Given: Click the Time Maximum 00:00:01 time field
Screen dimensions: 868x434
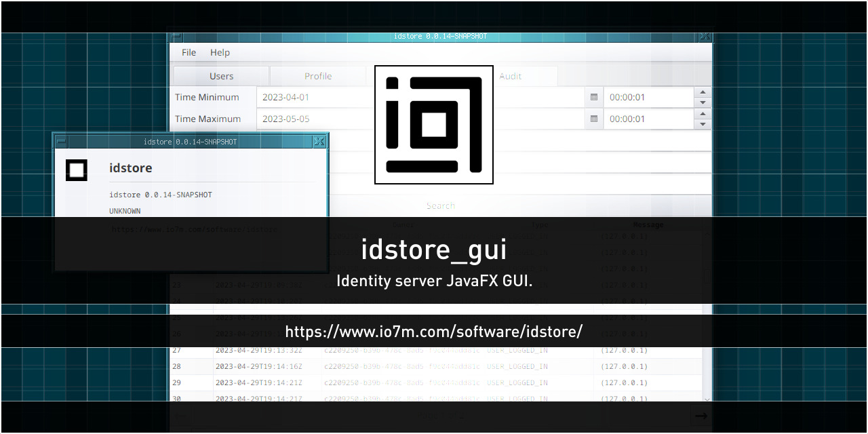Looking at the screenshot, I should (649, 119).
